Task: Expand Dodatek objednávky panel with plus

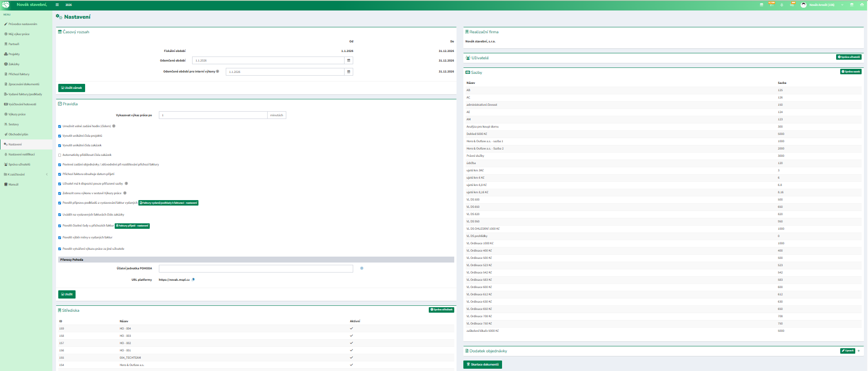Action: tap(858, 351)
